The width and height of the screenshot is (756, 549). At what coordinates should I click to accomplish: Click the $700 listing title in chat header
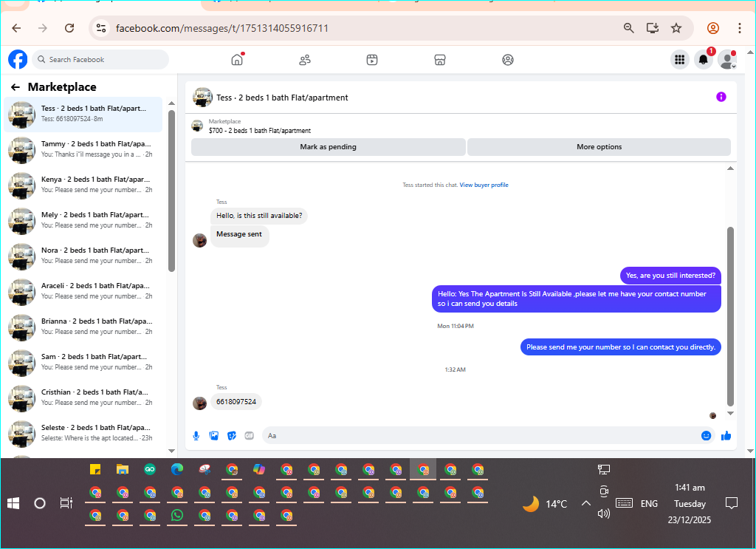click(260, 131)
